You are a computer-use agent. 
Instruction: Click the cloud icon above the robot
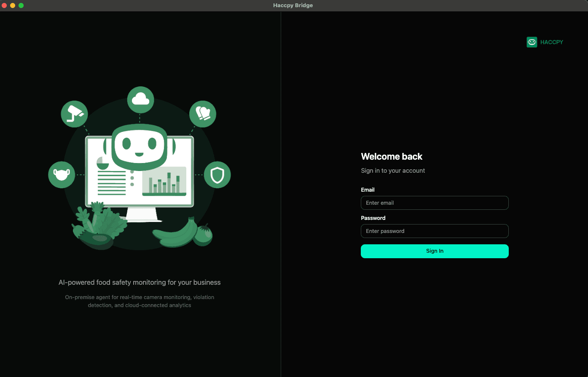click(x=140, y=100)
